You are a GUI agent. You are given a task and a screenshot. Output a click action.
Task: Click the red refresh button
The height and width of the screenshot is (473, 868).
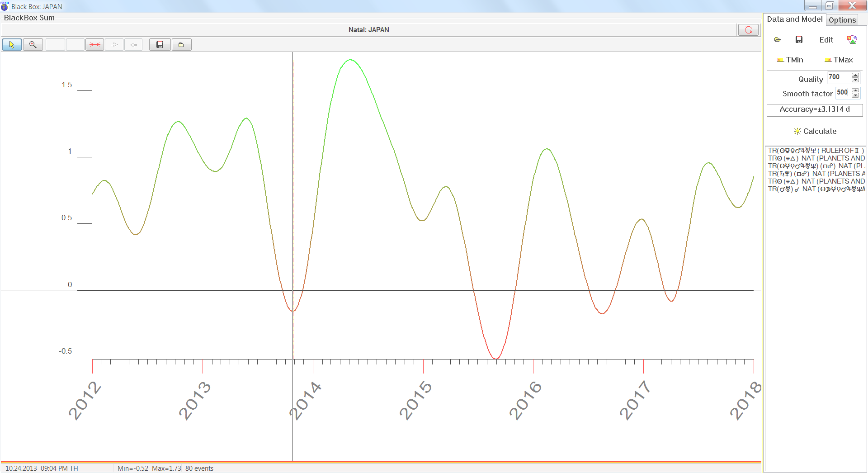(x=748, y=30)
